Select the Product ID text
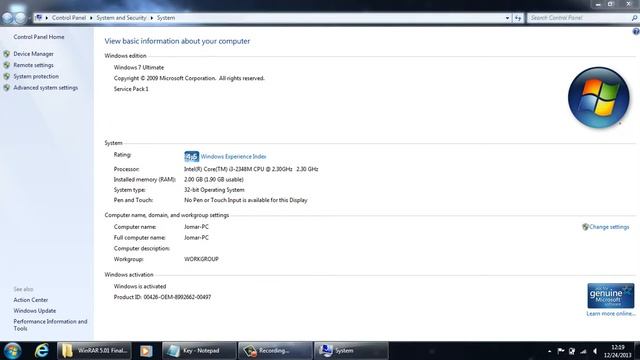The height and width of the screenshot is (360, 640). 162,297
